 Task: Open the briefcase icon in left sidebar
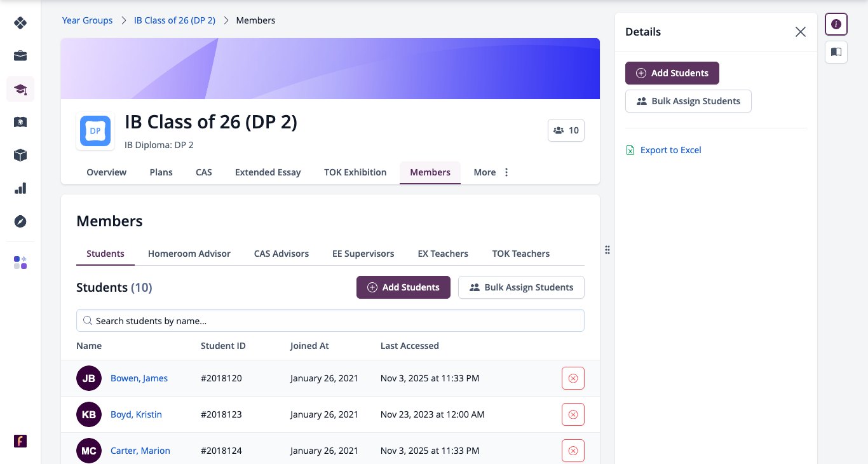tap(20, 56)
